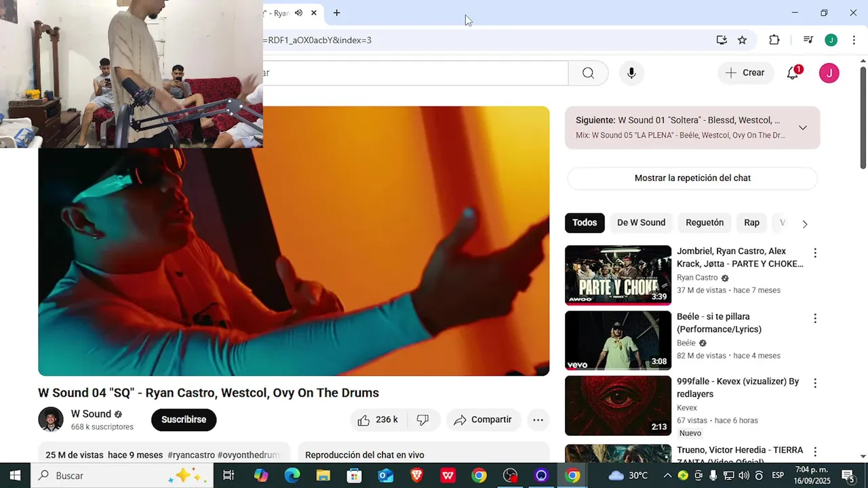Click Mostrar la repetición del chat

[692, 178]
